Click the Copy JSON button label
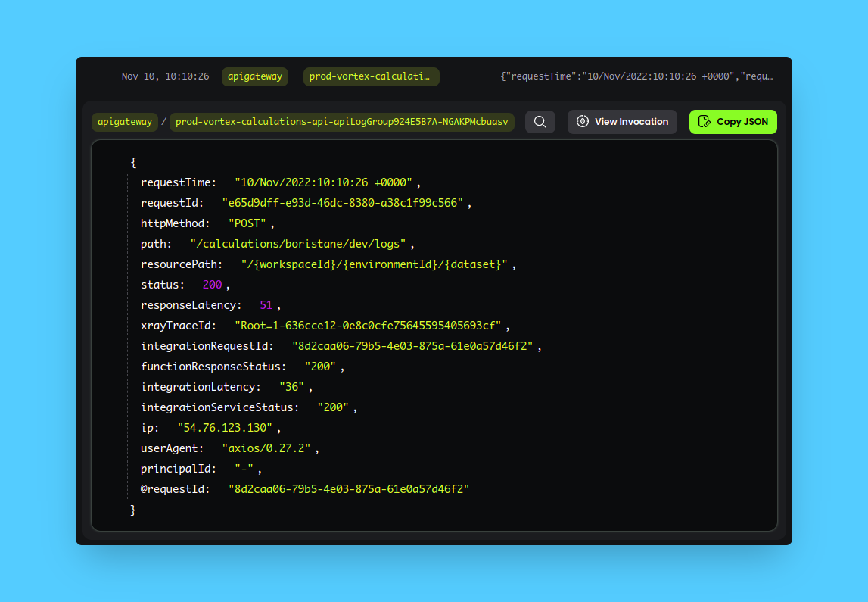 click(742, 122)
